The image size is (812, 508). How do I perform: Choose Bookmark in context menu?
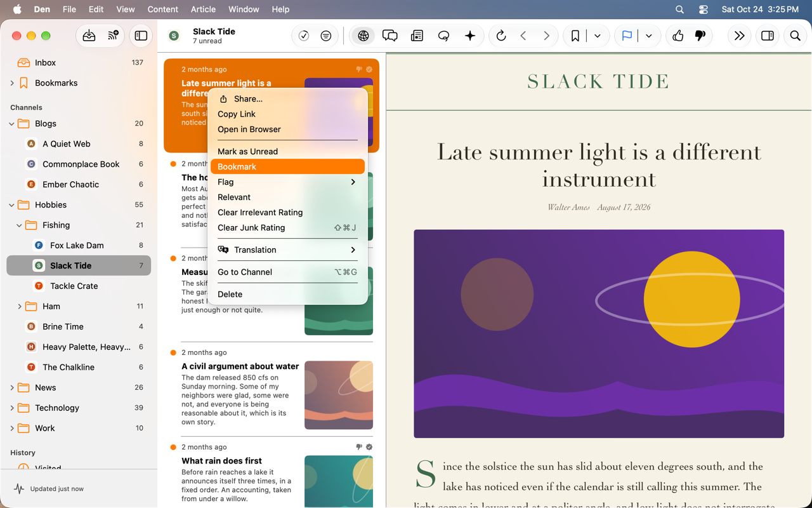[x=288, y=166]
